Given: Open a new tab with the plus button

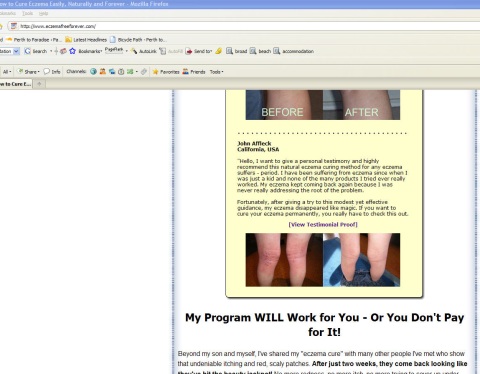Looking at the screenshot, I should click(39, 84).
